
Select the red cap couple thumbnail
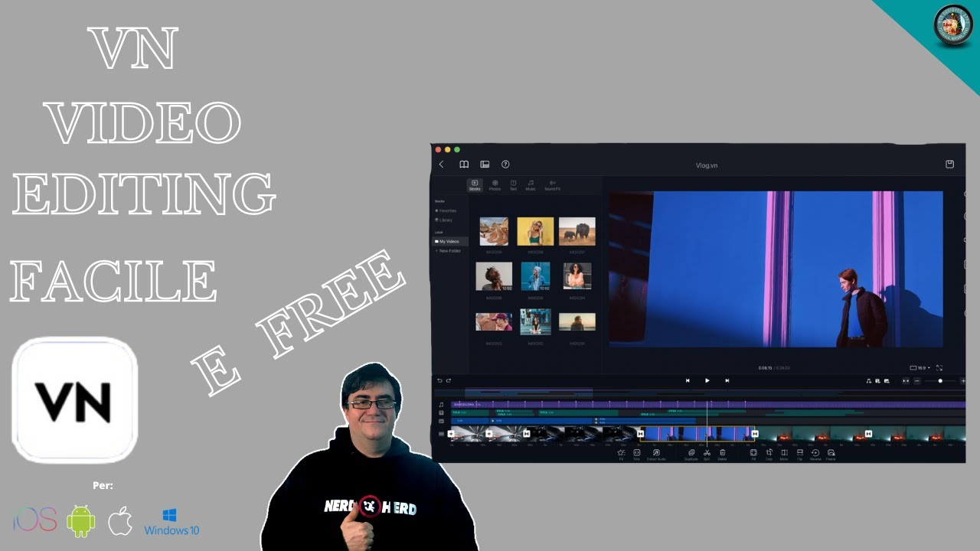point(494,321)
